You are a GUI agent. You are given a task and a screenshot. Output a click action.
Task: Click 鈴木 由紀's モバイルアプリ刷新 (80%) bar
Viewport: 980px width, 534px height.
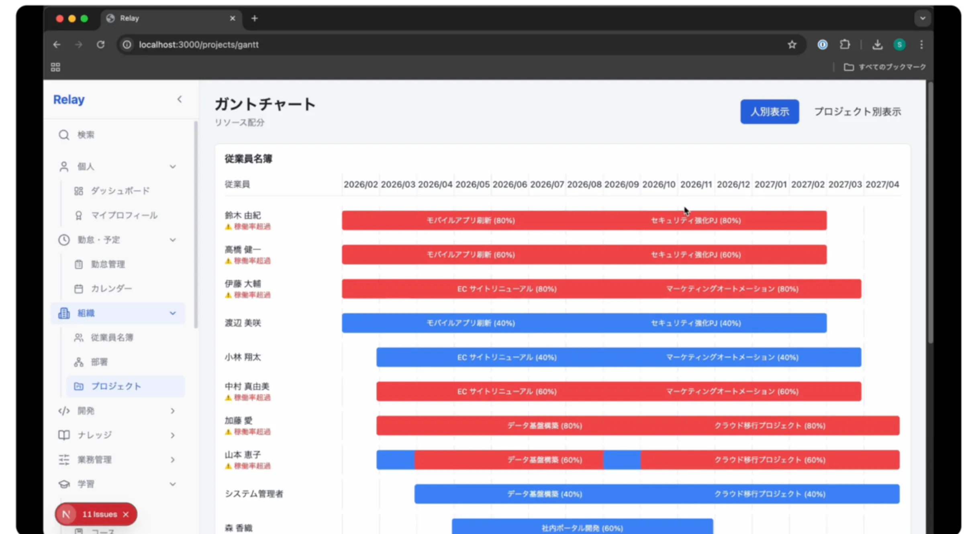(x=471, y=220)
